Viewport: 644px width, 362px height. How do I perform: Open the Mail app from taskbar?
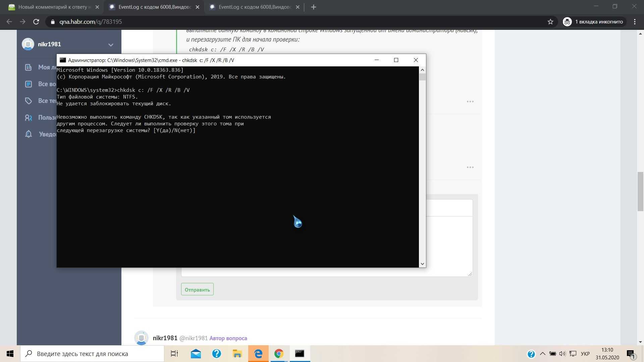[x=196, y=354]
